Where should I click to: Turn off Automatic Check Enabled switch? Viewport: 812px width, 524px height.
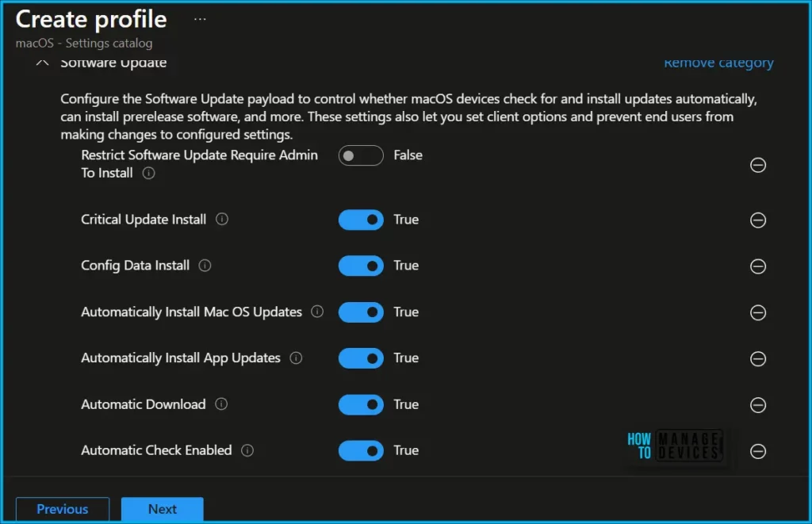pos(361,450)
